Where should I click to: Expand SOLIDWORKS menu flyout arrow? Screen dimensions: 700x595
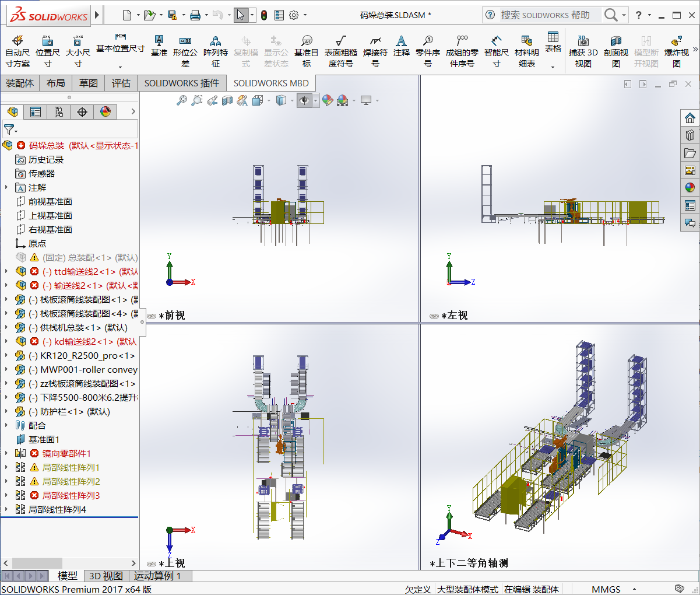pyautogui.click(x=97, y=15)
